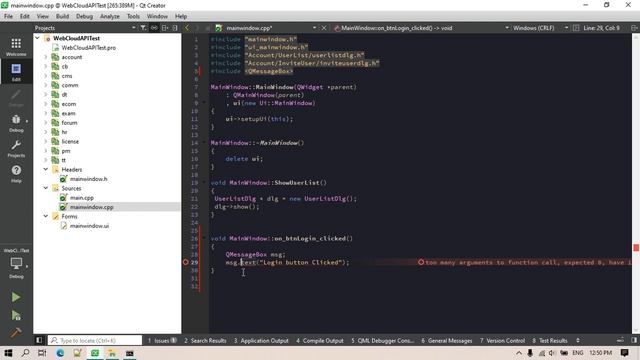
Task: Open Test Results pane
Action: (550, 340)
